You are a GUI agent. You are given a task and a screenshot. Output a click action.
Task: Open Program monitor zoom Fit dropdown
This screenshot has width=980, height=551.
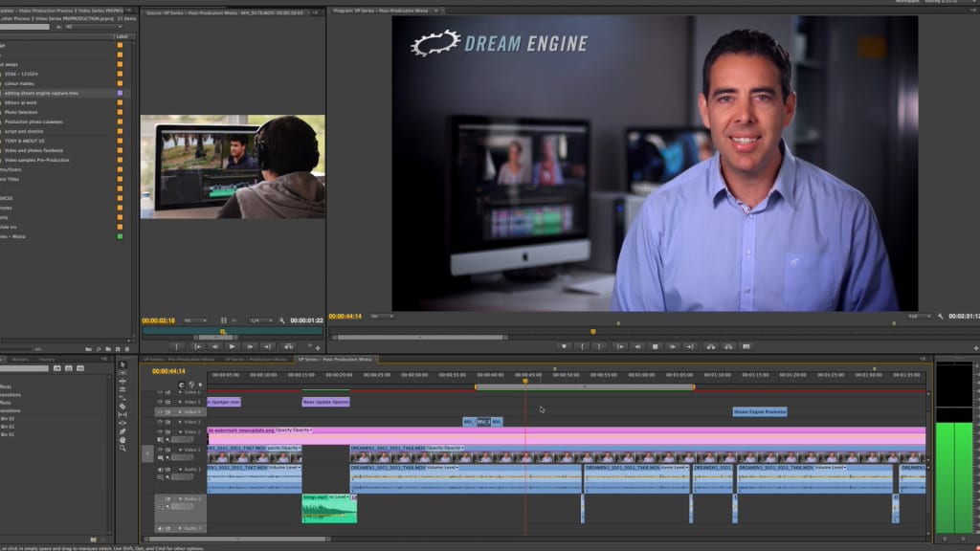382,317
